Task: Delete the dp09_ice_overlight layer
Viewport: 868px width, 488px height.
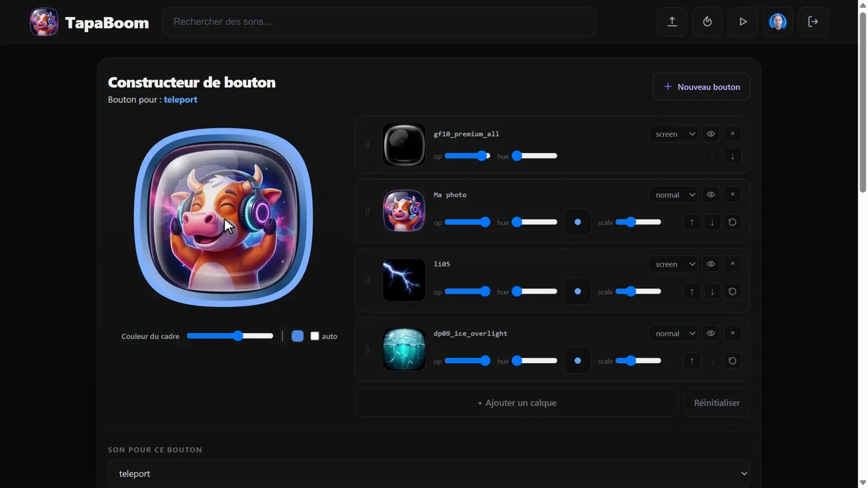Action: coord(732,333)
